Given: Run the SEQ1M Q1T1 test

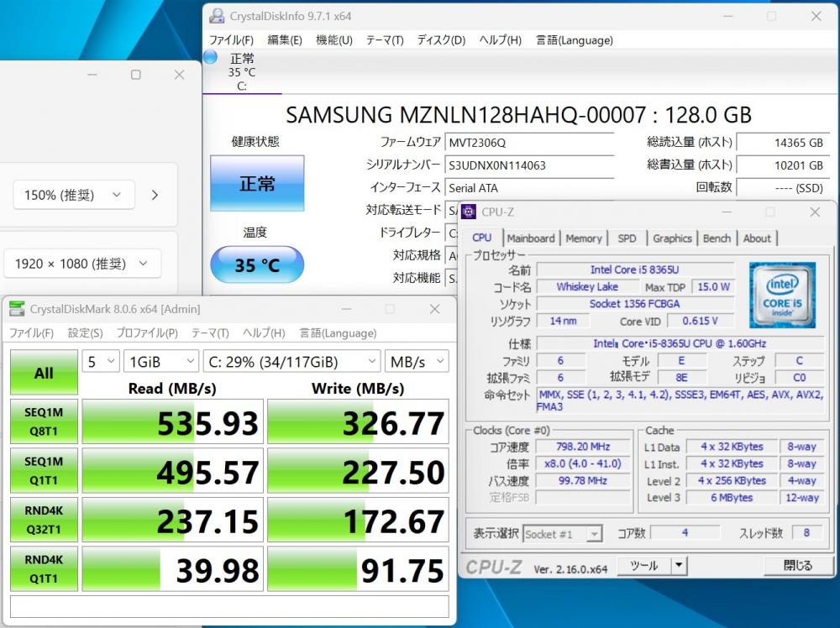Looking at the screenshot, I should [x=44, y=471].
